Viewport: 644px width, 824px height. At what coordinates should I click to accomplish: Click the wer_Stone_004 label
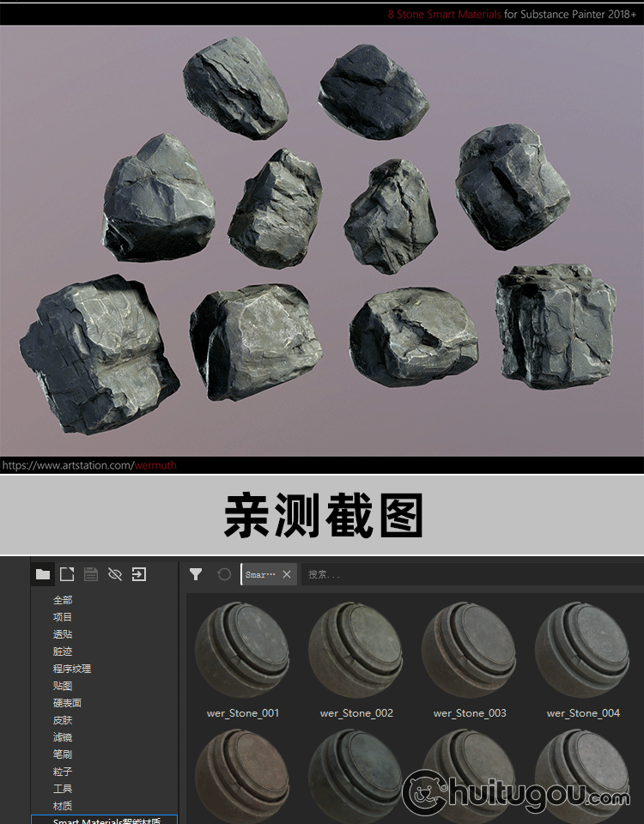583,713
